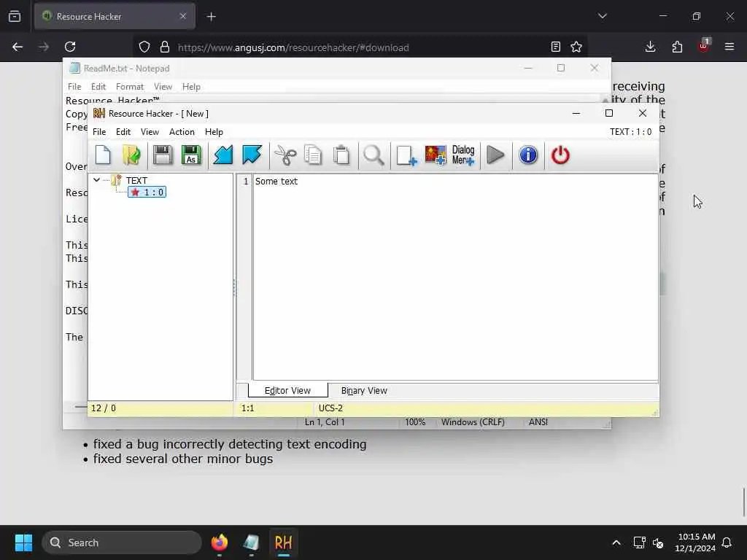Click Resource Hacker RH taskbar icon

click(x=284, y=542)
